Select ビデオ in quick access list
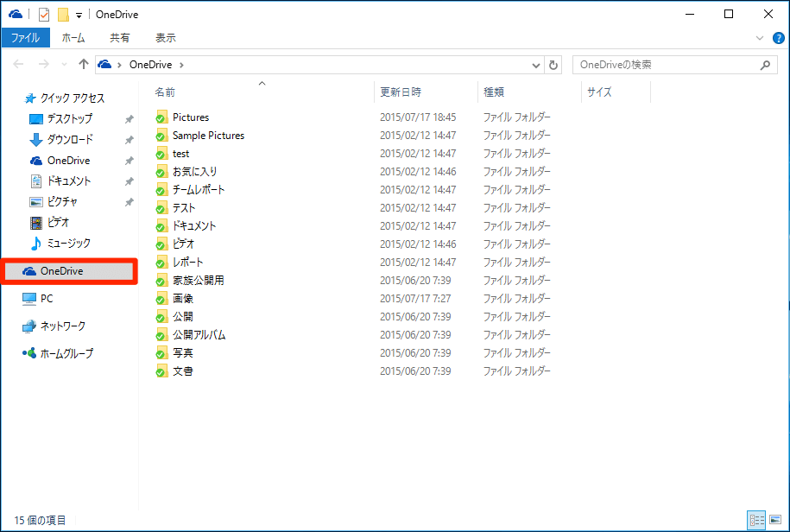The width and height of the screenshot is (790, 532). (49, 223)
